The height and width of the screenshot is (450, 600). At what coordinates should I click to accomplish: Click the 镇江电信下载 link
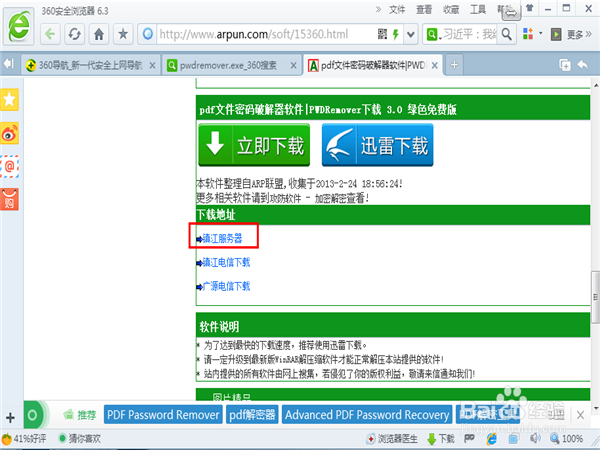tap(226, 262)
